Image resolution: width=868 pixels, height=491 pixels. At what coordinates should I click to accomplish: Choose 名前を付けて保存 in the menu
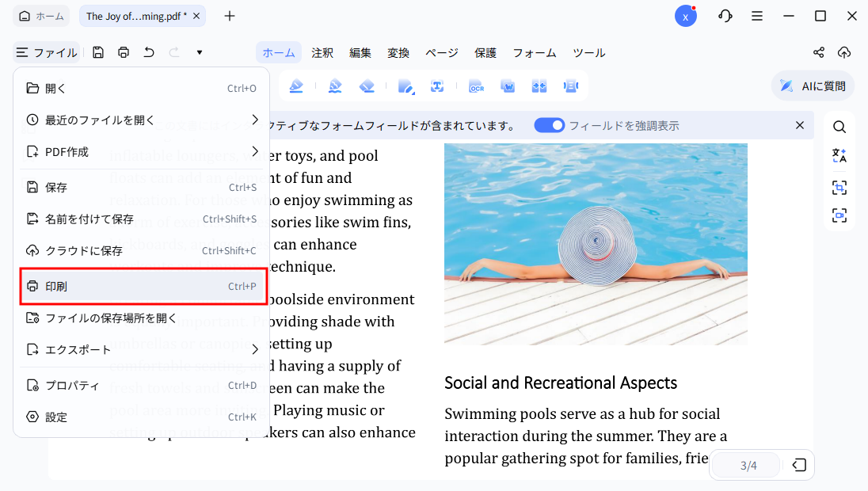143,219
